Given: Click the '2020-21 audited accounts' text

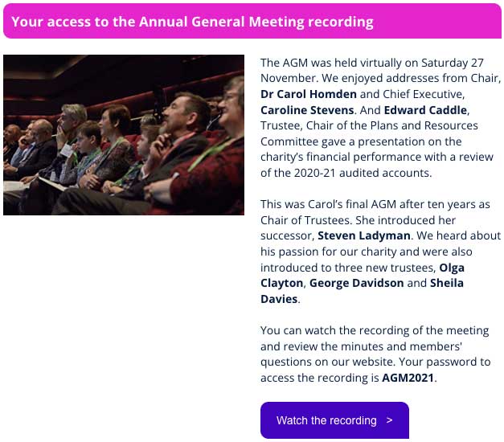Looking at the screenshot, I should (x=363, y=173).
